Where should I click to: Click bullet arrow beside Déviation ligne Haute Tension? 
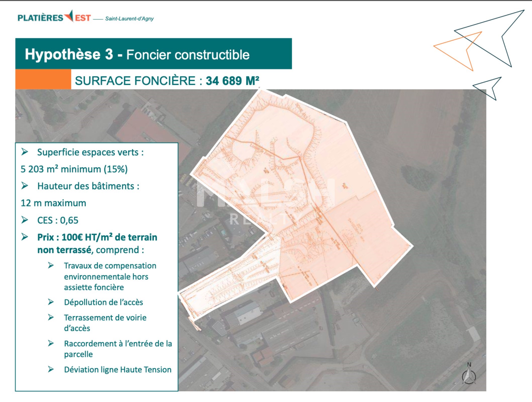pos(51,369)
